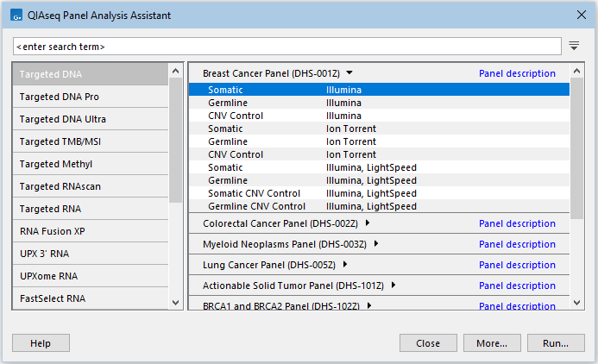Expand Myeloid Neoplasms Panel (DHS-003Z)
598x364 pixels.
click(x=376, y=243)
